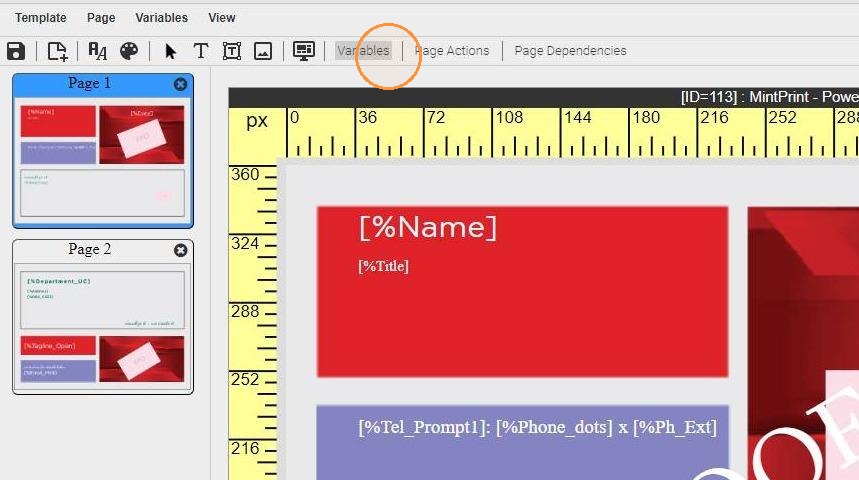859x480 pixels.
Task: Select the image insert tool
Action: point(263,51)
